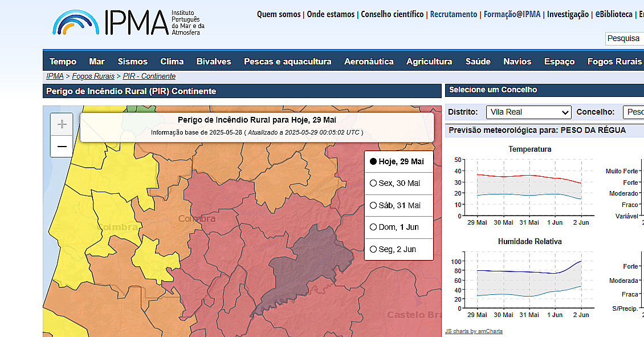Open the Distrito dropdown showing Vila Real
Screen dimensions: 644x337
[x=528, y=112]
